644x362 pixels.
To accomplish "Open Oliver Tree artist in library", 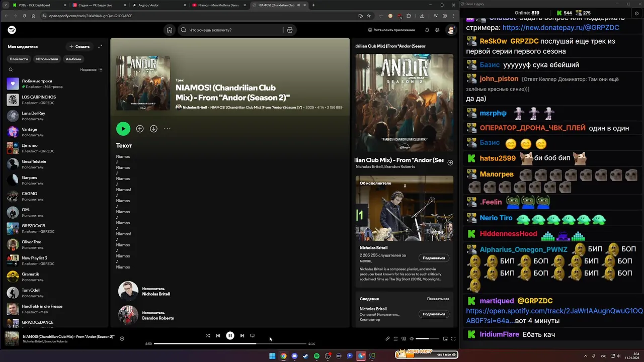I will (x=55, y=245).
